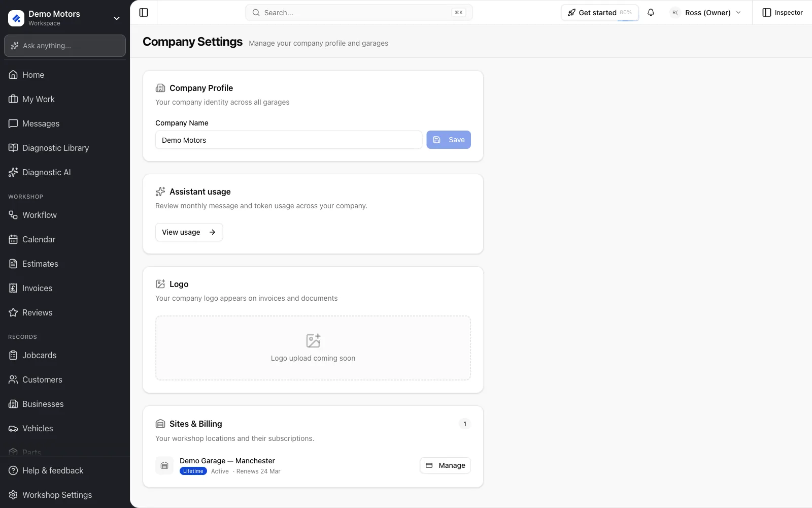
Task: Click the Estimates document icon
Action: (13, 264)
